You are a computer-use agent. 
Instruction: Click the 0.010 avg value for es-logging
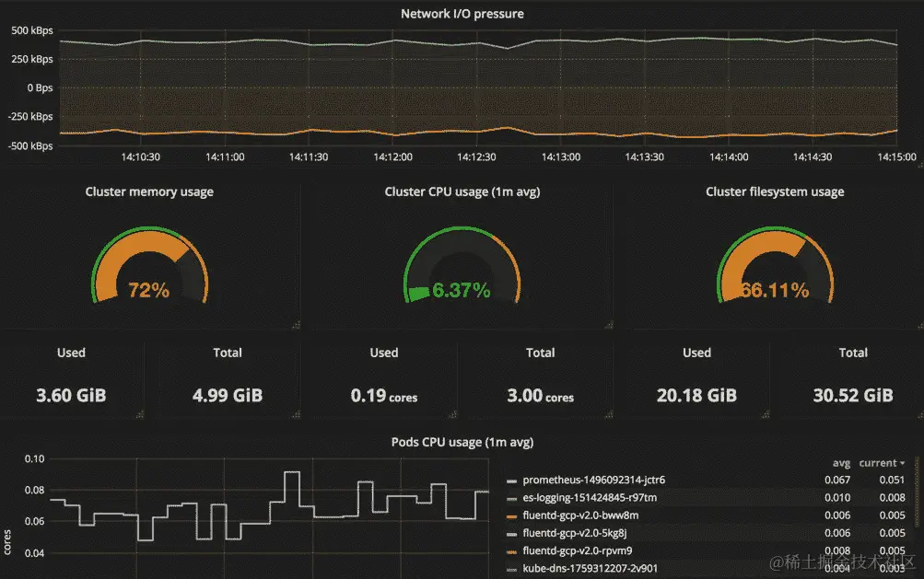pyautogui.click(x=837, y=498)
